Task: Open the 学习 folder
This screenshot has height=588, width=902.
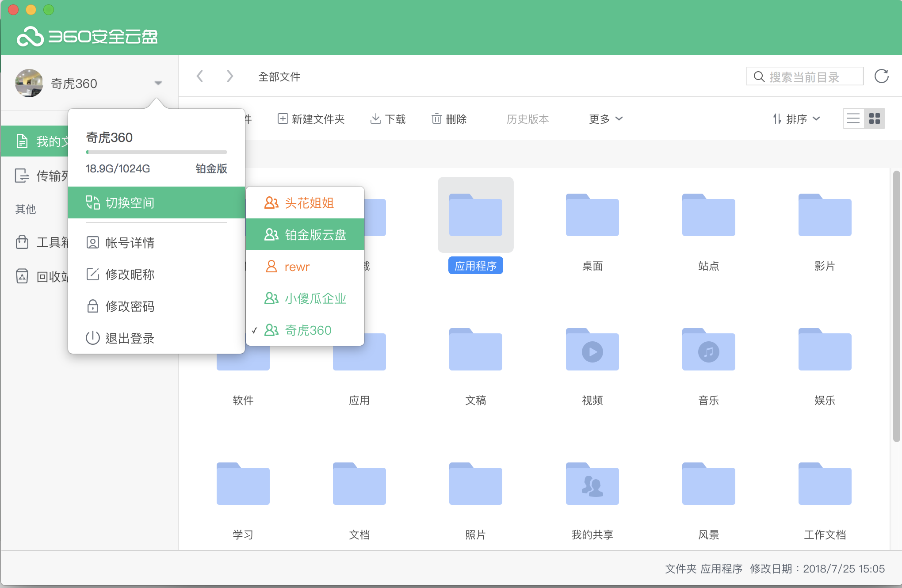Action: pyautogui.click(x=243, y=484)
